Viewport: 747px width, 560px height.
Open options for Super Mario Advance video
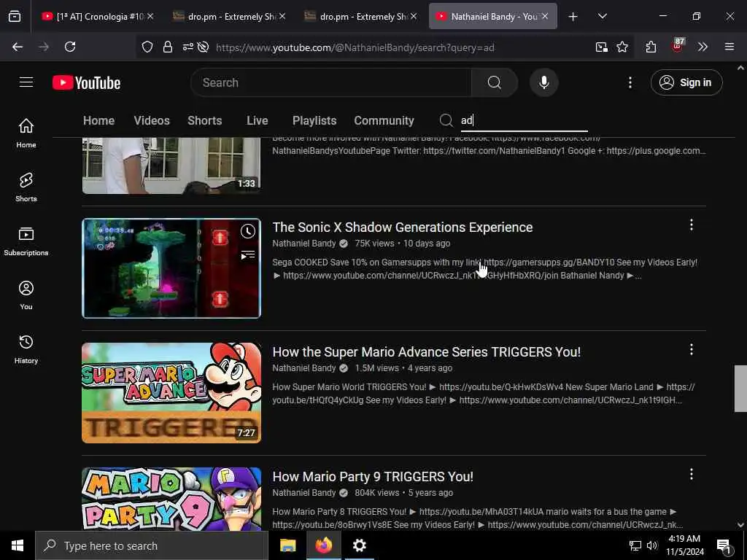coord(692,349)
